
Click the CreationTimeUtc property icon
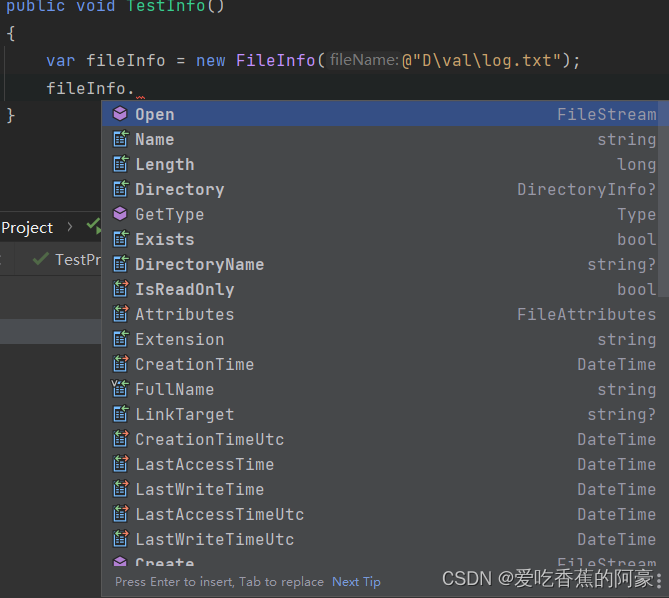coord(120,438)
